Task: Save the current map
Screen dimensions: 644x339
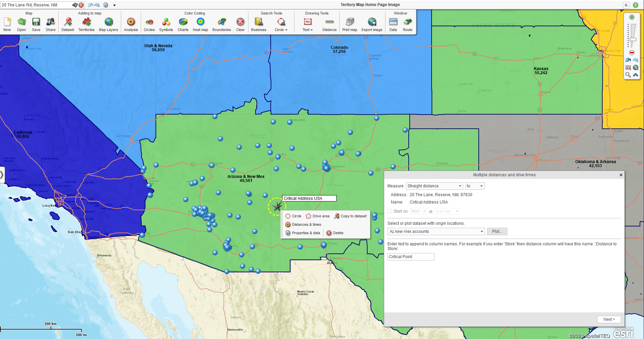Action: (36, 25)
